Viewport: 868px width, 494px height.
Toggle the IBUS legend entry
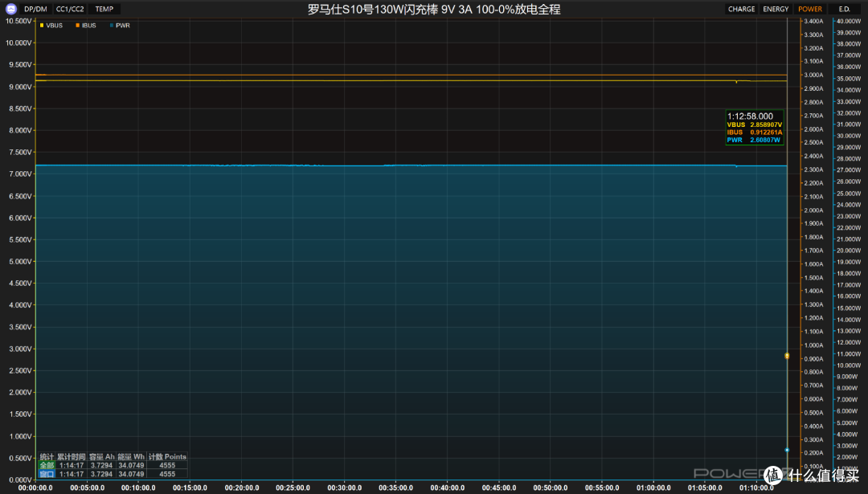point(86,26)
